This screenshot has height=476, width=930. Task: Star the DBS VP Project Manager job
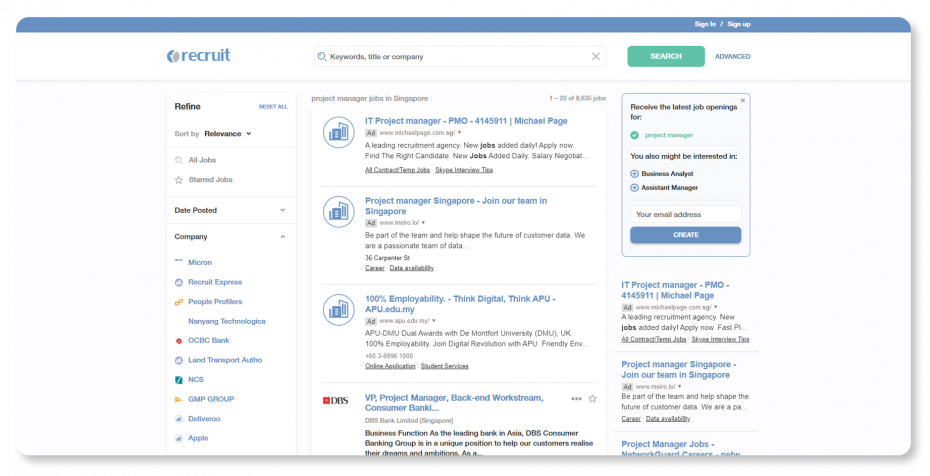pos(592,399)
